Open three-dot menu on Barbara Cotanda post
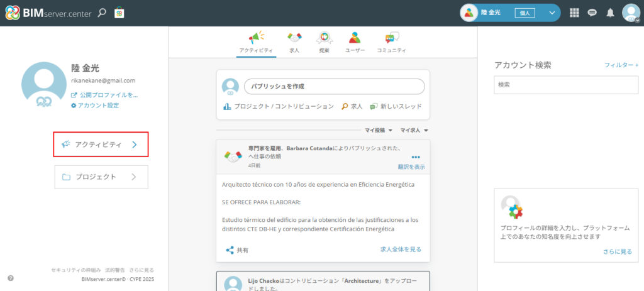The image size is (644, 291). (x=416, y=156)
